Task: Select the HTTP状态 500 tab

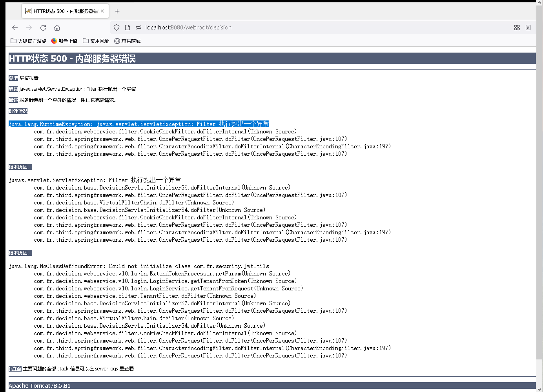Action: [65, 11]
